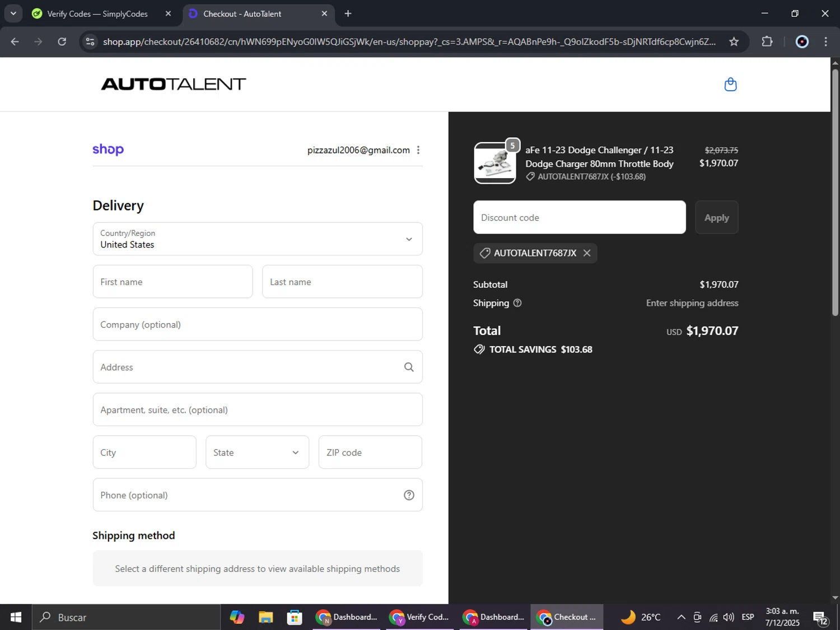840x630 pixels.
Task: Open Chrome three-dot menu
Action: point(825,41)
